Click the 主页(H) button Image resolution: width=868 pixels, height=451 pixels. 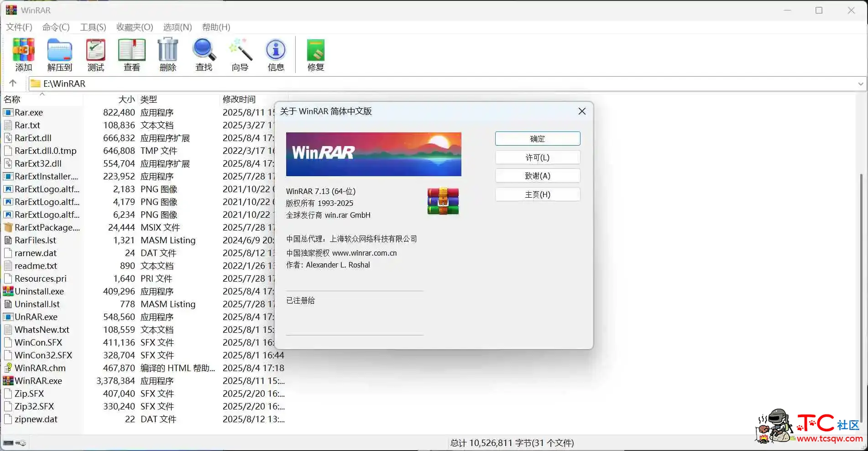pyautogui.click(x=538, y=194)
